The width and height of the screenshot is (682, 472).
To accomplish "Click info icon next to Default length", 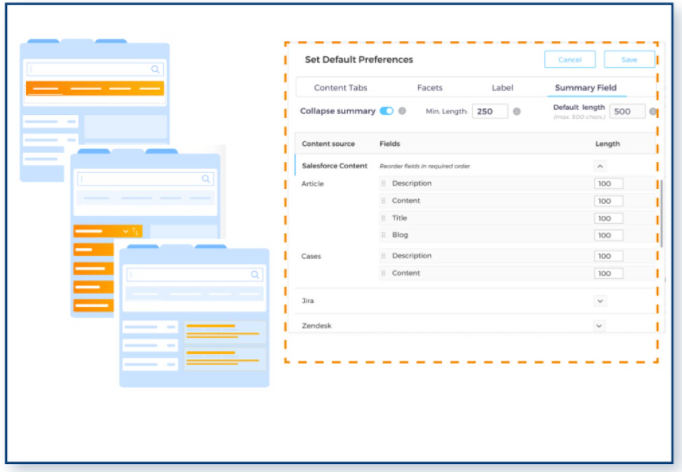I will coord(653,111).
